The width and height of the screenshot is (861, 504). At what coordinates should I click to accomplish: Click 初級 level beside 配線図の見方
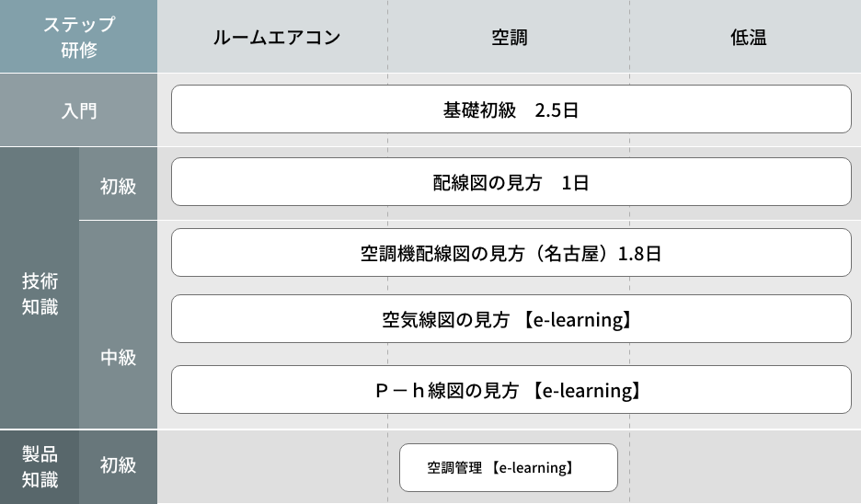(118, 186)
